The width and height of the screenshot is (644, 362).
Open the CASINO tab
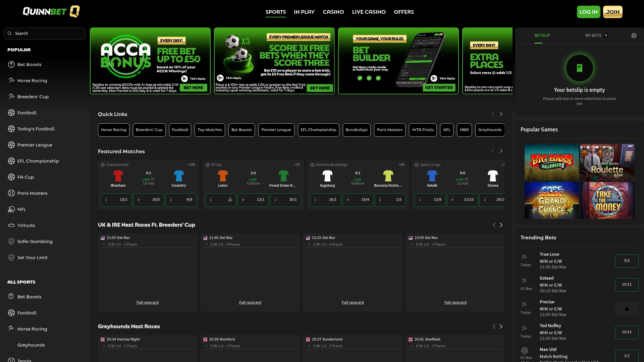click(333, 12)
